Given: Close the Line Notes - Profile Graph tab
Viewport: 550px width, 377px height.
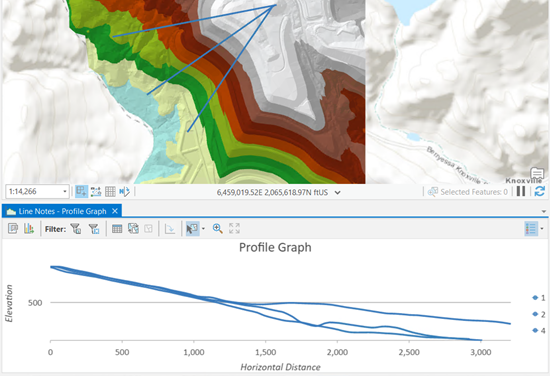Looking at the screenshot, I should click(115, 211).
